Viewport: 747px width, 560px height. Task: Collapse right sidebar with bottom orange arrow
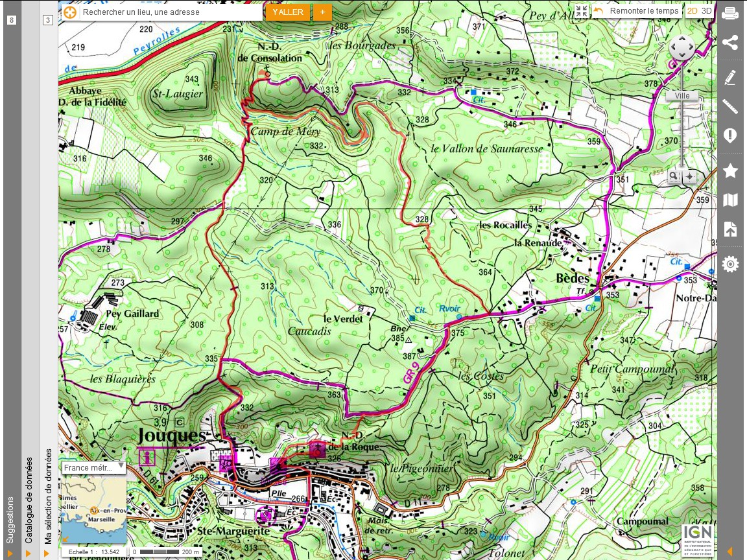729,552
